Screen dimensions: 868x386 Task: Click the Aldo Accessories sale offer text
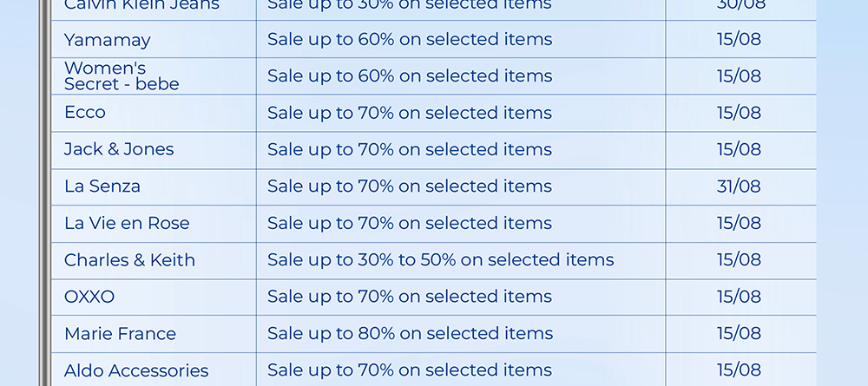[x=410, y=370]
